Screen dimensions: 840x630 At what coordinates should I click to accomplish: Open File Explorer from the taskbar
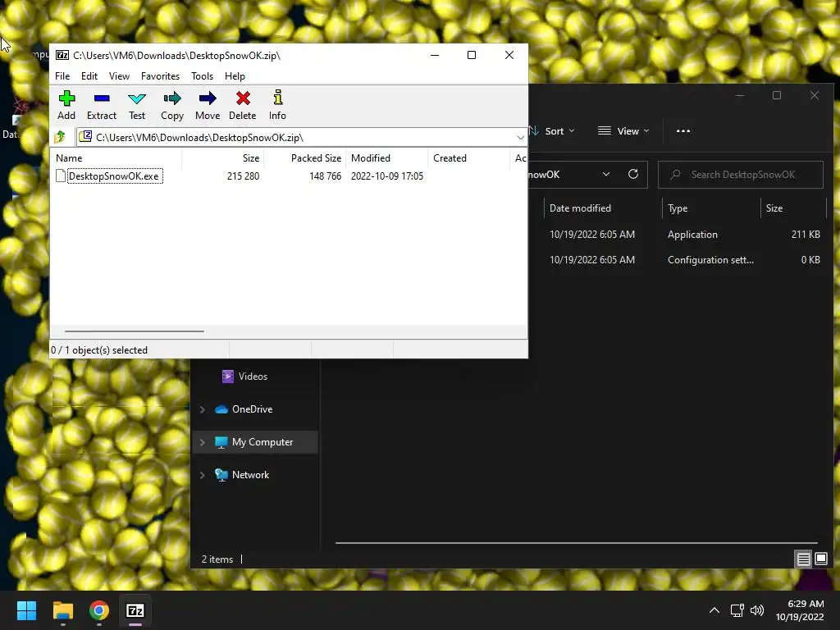(62, 610)
